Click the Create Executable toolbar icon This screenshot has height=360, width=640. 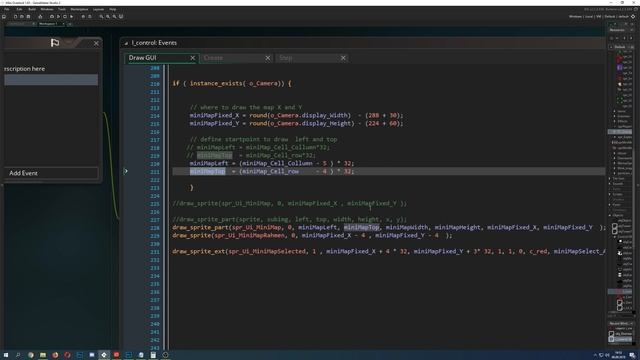[x=40, y=17]
